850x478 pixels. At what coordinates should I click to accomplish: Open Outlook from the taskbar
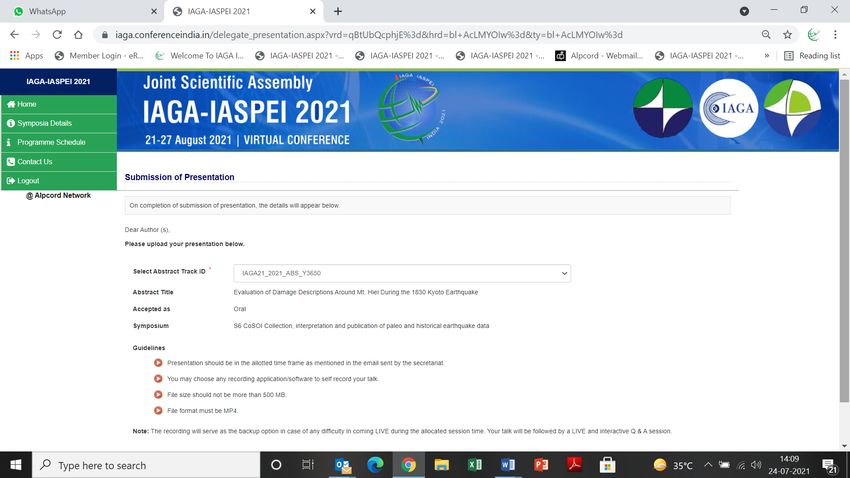[343, 465]
